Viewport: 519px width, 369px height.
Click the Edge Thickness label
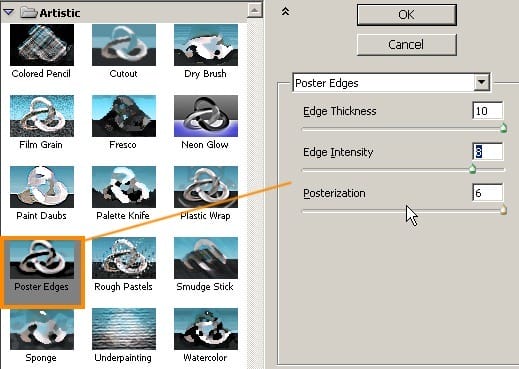340,111
